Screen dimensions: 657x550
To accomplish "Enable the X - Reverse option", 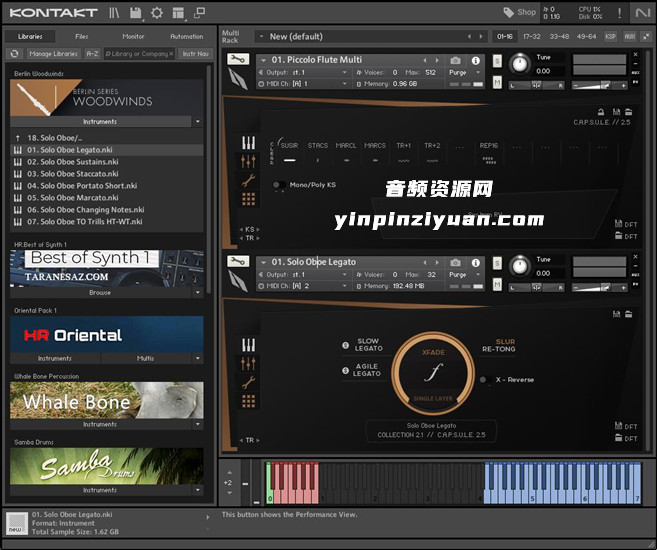I will tap(483, 379).
